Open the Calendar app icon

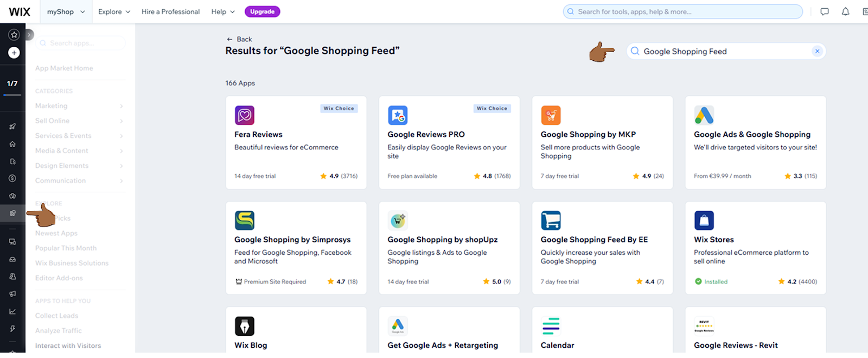[x=551, y=326]
